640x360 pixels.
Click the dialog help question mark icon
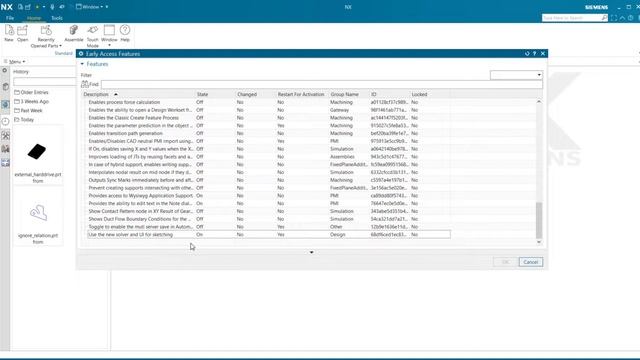pyautogui.click(x=534, y=53)
